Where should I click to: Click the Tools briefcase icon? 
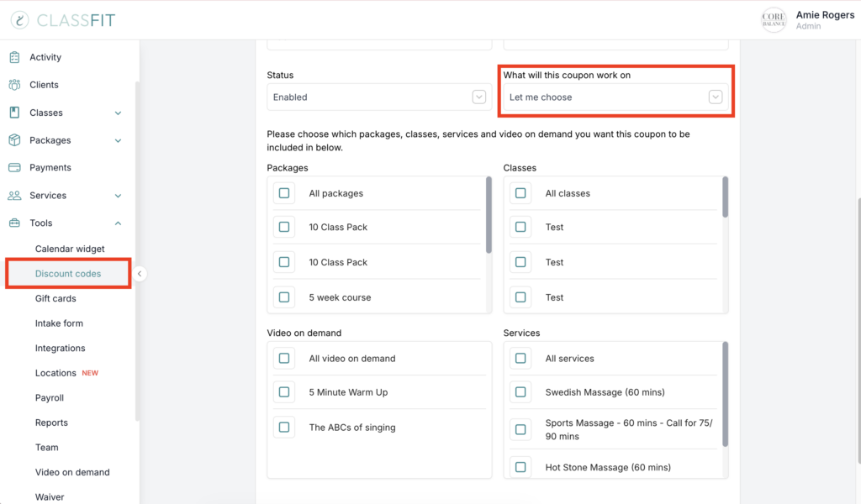click(x=15, y=223)
